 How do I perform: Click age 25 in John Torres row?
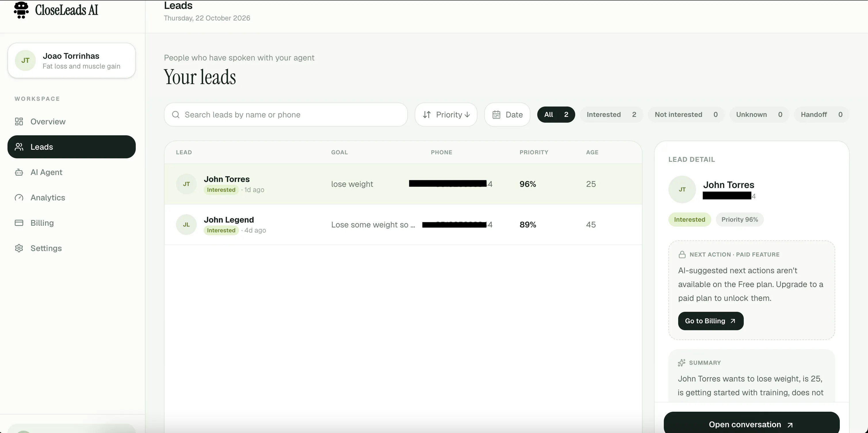point(591,184)
